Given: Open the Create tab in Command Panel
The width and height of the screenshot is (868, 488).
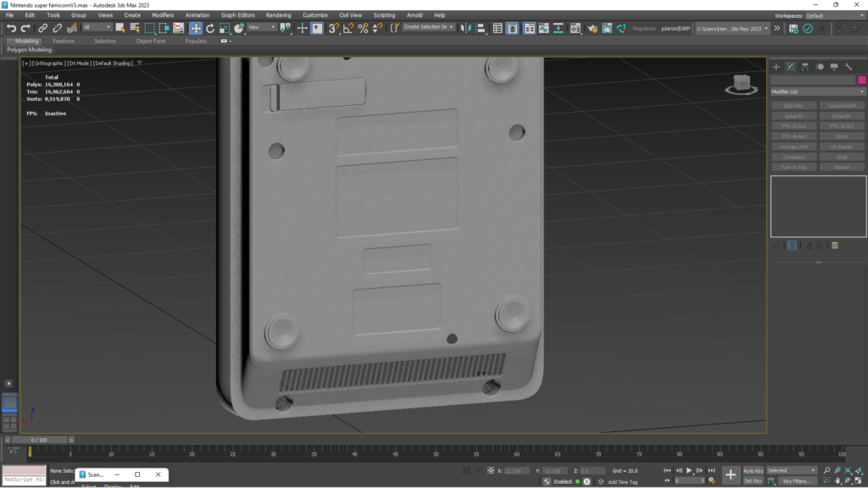Looking at the screenshot, I should click(x=776, y=67).
